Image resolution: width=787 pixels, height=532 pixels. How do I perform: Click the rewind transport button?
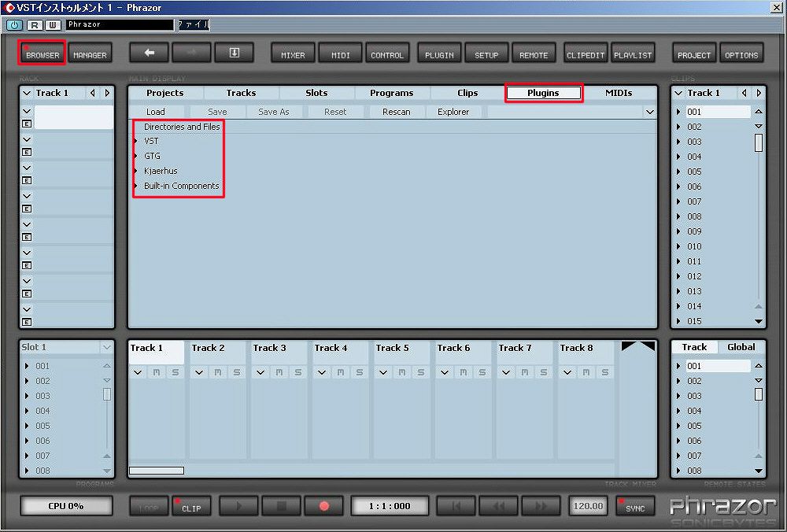[x=498, y=506]
